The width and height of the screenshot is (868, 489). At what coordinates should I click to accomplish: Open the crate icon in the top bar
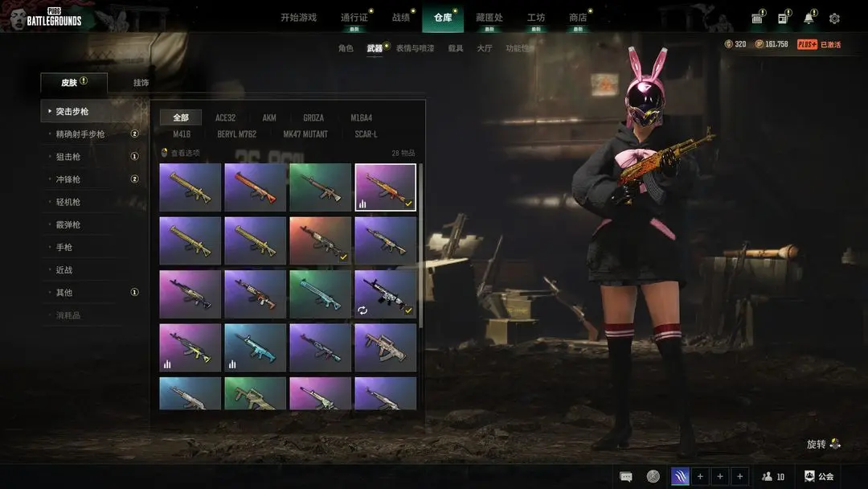click(757, 18)
